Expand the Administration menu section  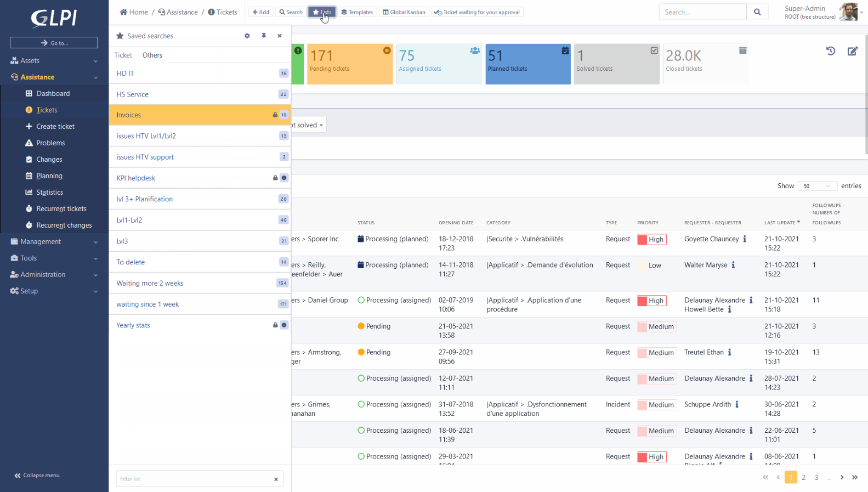click(54, 275)
